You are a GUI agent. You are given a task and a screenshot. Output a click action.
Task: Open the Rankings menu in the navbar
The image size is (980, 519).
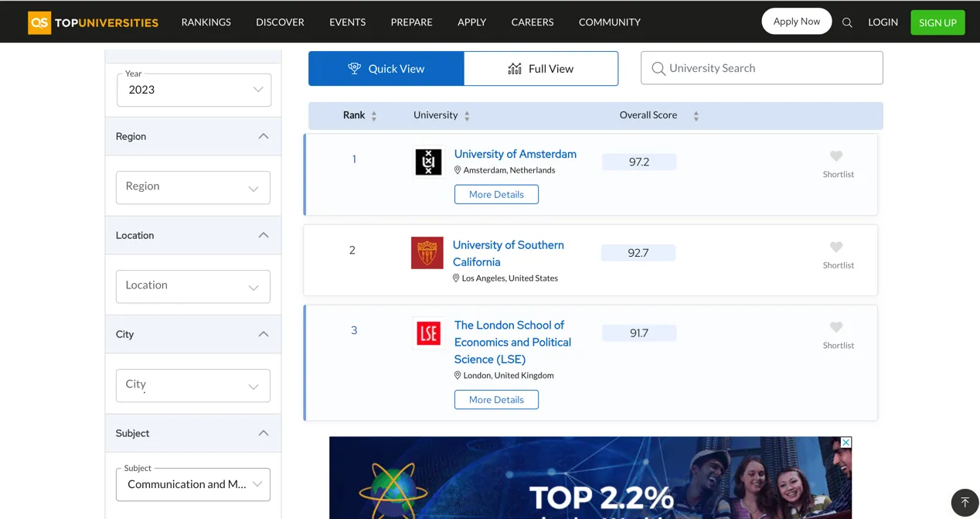pyautogui.click(x=206, y=22)
